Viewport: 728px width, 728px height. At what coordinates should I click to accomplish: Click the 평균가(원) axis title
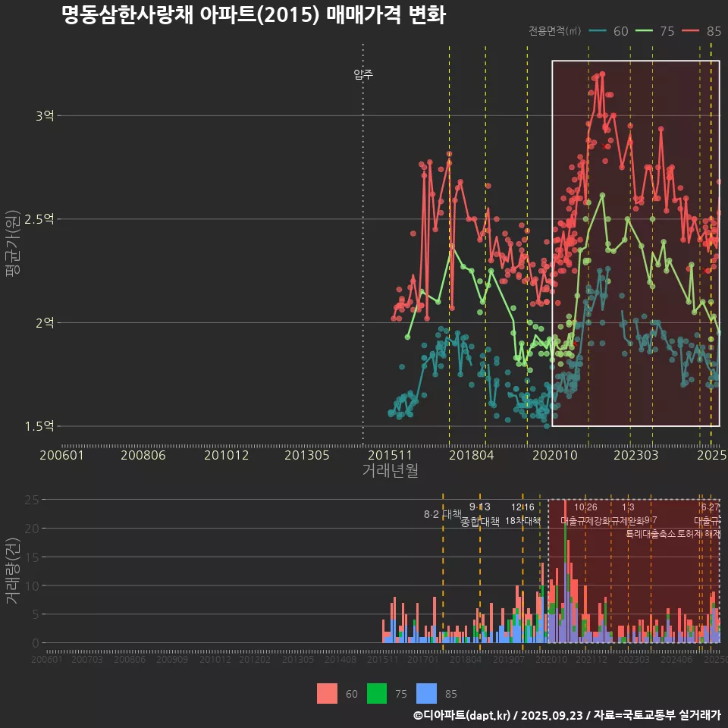(13, 243)
